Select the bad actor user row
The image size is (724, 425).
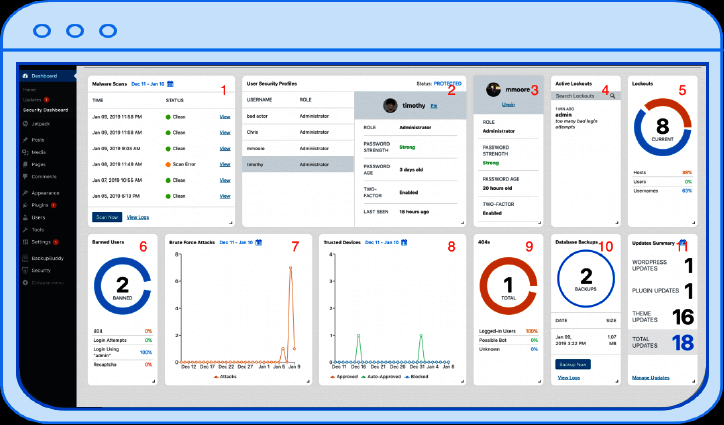(298, 116)
